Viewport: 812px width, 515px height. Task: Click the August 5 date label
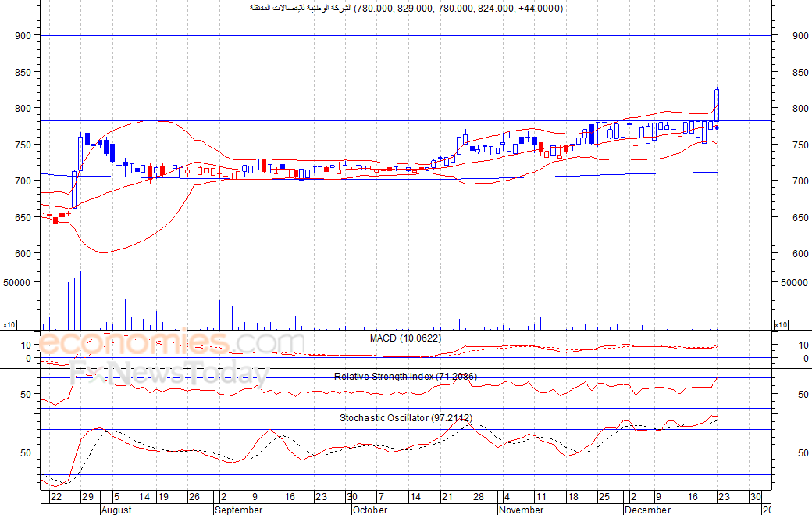coord(116,497)
